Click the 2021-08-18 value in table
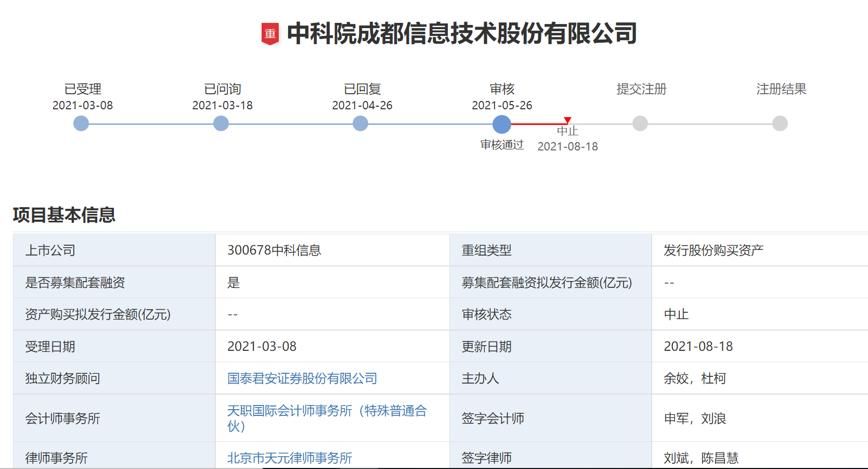Image resolution: width=868 pixels, height=469 pixels. [698, 347]
